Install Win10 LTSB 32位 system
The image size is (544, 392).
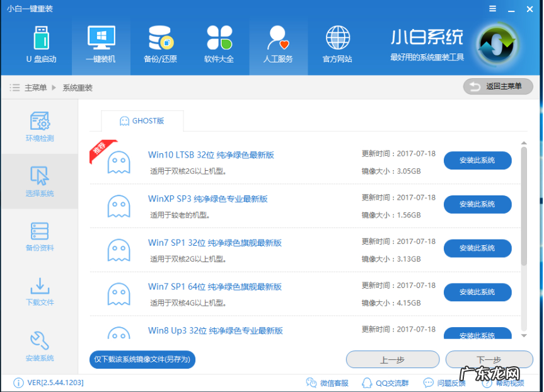[x=477, y=161]
